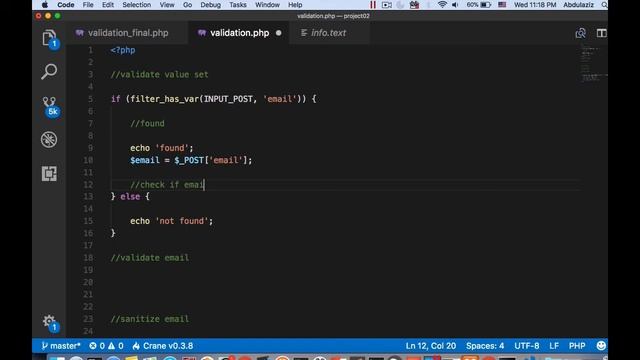Click the Spaces: 4 indentation setting
This screenshot has width=640, height=360.
[485, 346]
